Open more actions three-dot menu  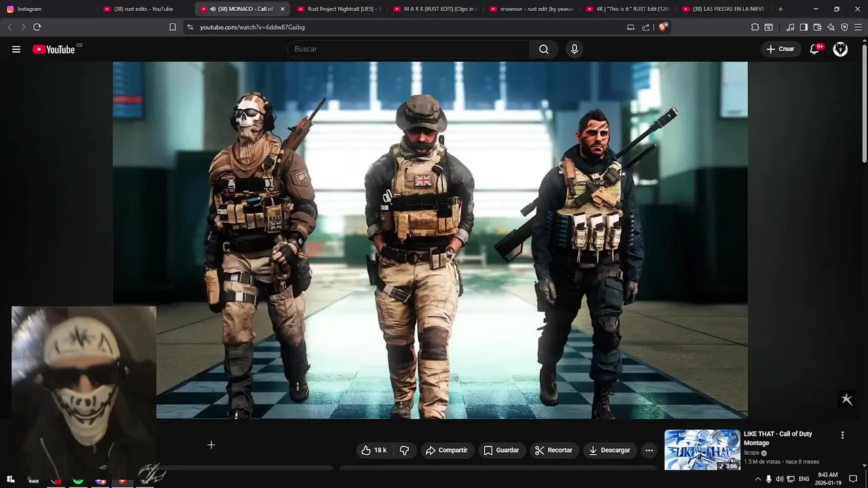[x=649, y=450]
